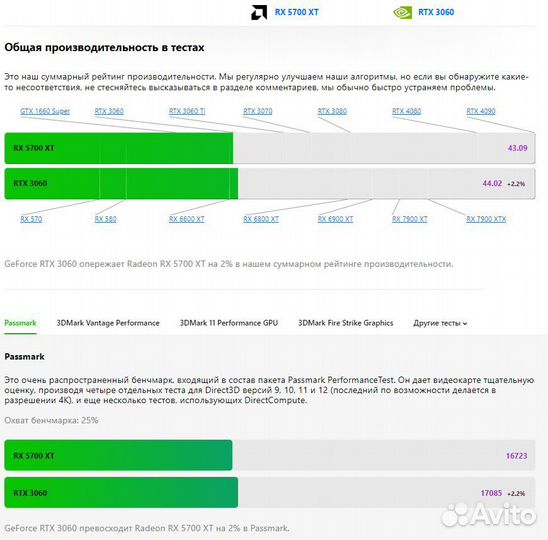Screen dimensions: 548x540
Task: Click the RX 5700 XT overall performance bar
Action: pos(269,148)
